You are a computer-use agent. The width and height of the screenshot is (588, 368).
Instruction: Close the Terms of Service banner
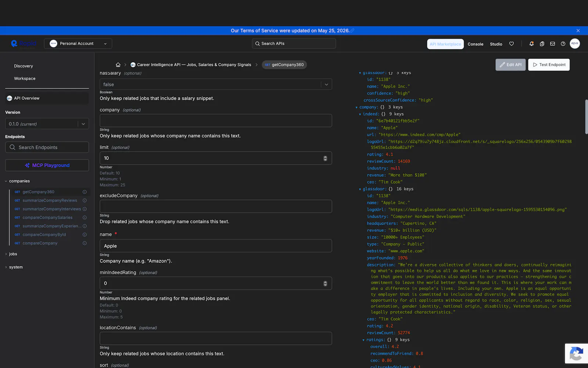tap(578, 31)
